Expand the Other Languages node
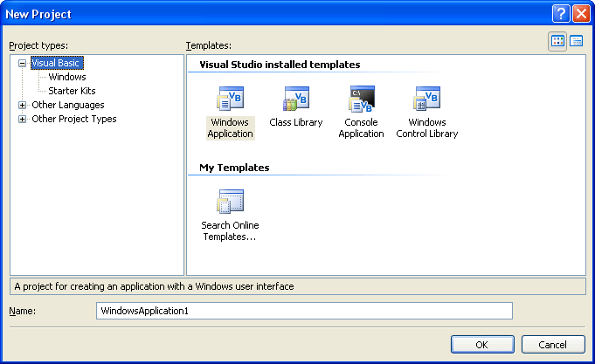 tap(22, 105)
